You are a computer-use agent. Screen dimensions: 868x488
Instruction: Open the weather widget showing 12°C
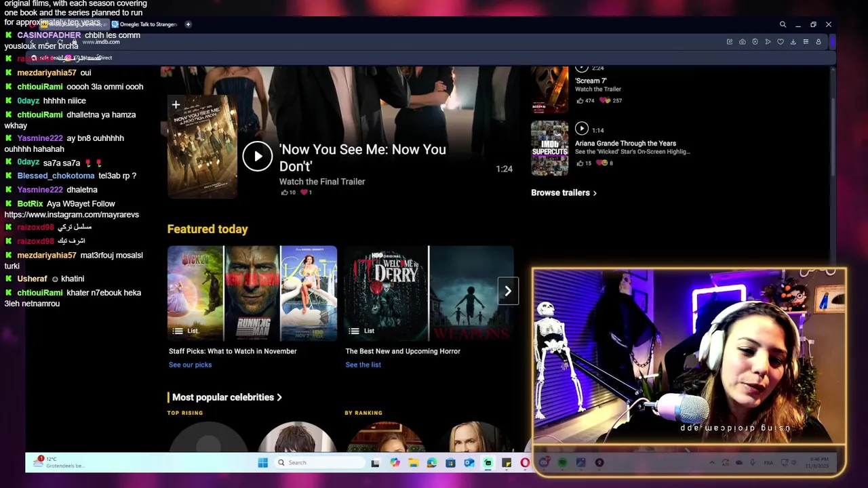61,462
